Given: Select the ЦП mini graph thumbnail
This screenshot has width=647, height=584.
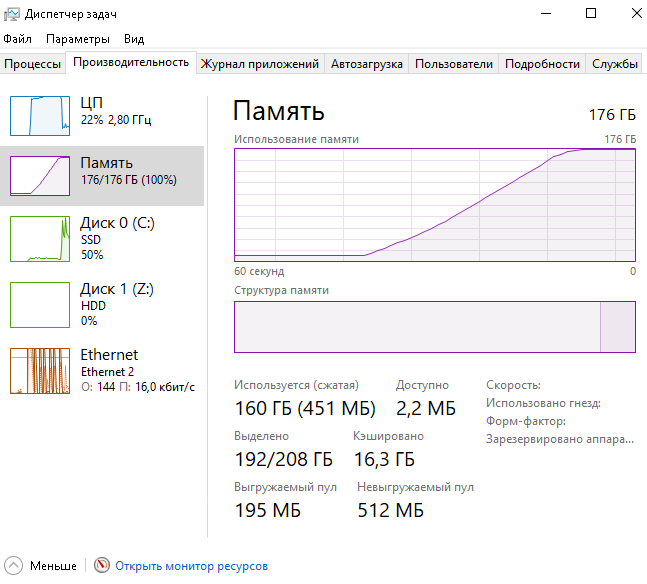Looking at the screenshot, I should [x=40, y=115].
